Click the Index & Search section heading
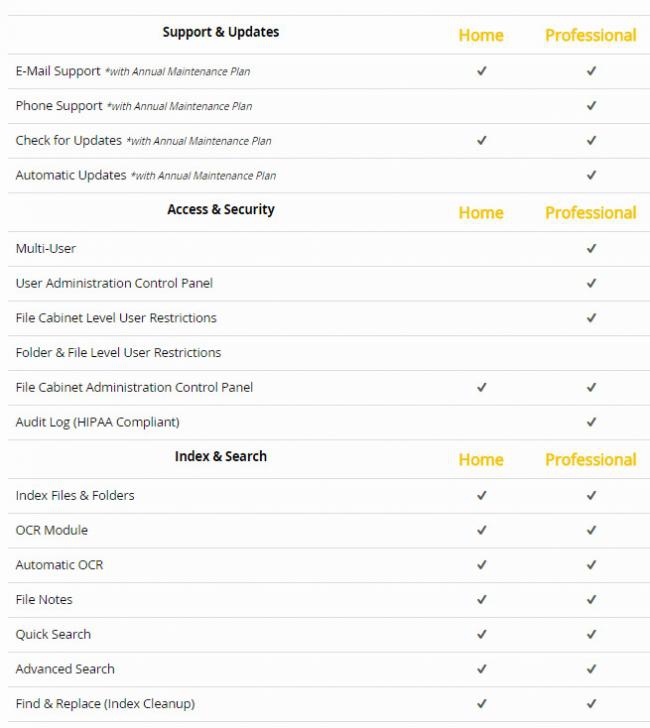The image size is (650, 728). 221,456
